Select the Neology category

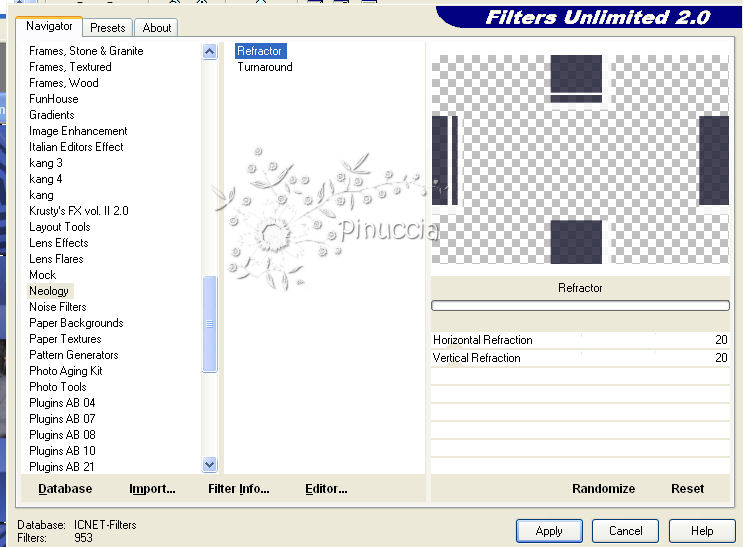[49, 291]
